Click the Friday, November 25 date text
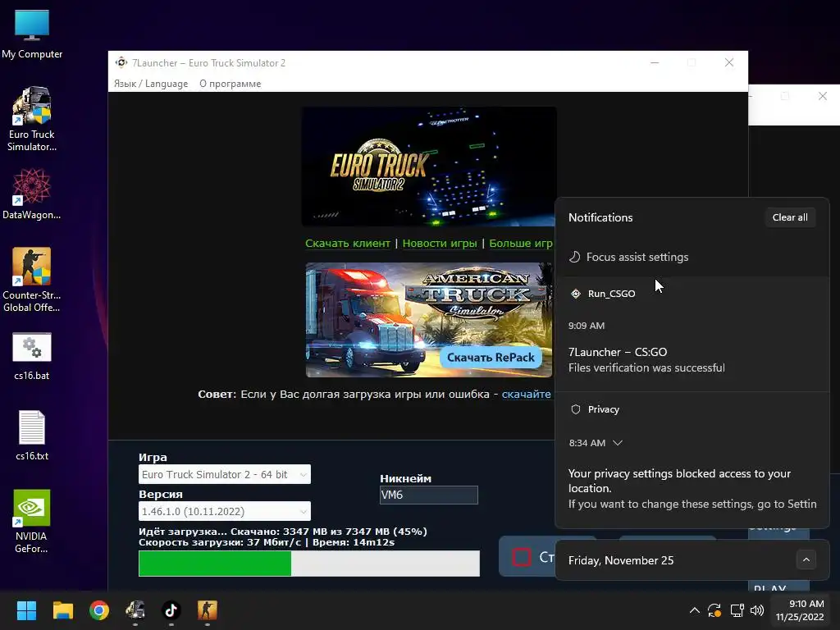Screen dimensions: 840x630 point(621,560)
